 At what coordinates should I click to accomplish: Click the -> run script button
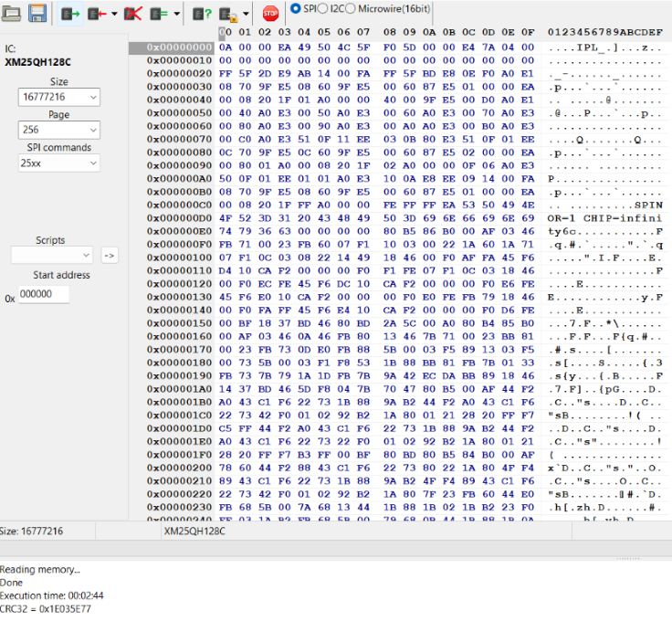pyautogui.click(x=110, y=256)
